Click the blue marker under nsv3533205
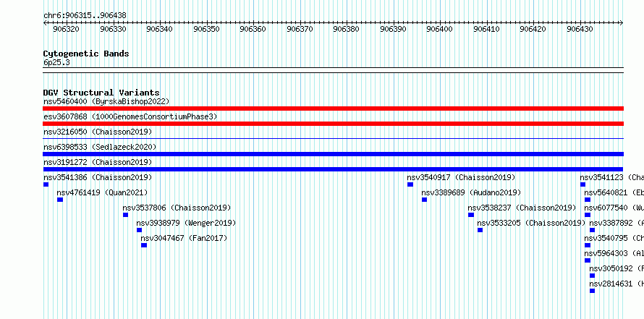The height and width of the screenshot is (319, 644). [480, 230]
